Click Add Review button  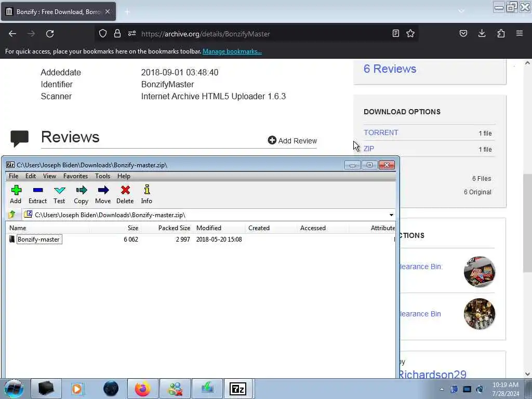tap(292, 140)
